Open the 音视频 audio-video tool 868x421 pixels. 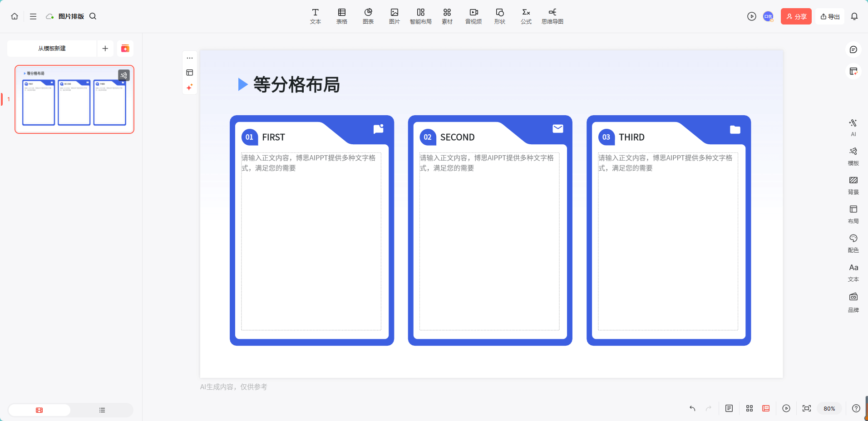tap(473, 16)
